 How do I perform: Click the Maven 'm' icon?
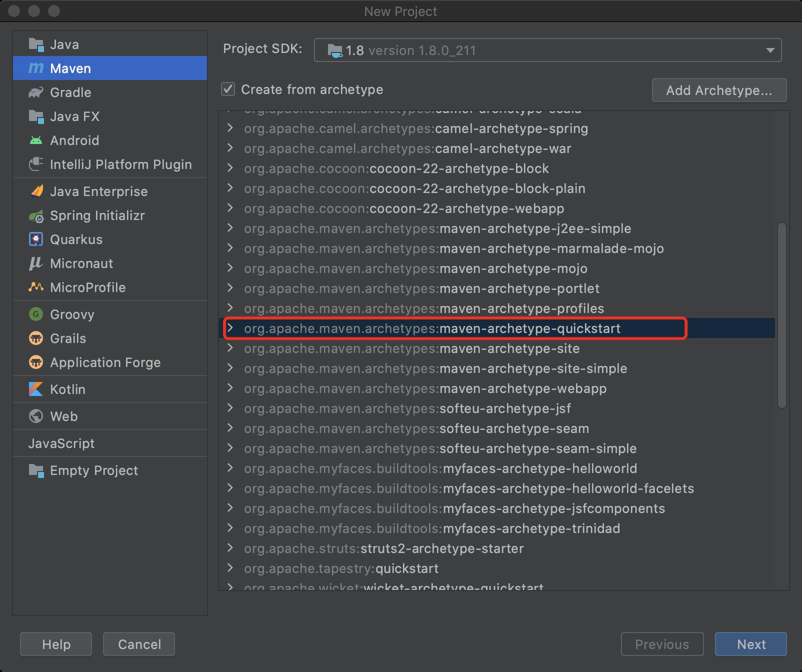pyautogui.click(x=36, y=68)
